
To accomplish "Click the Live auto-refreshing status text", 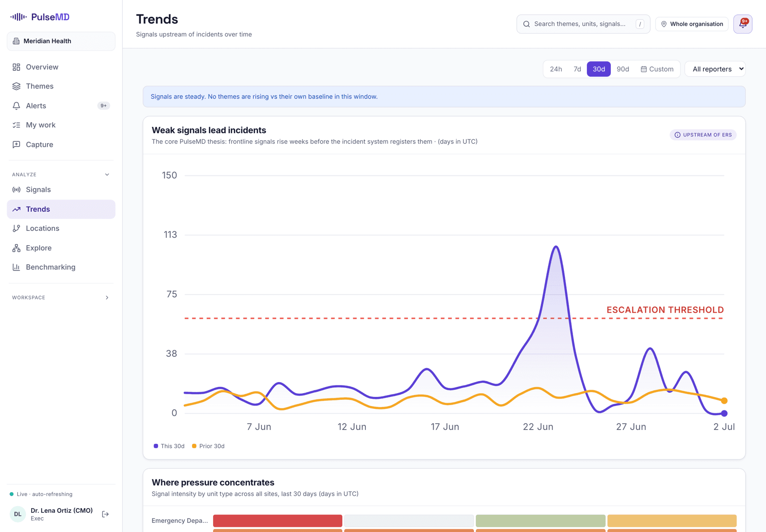I will 45,494.
